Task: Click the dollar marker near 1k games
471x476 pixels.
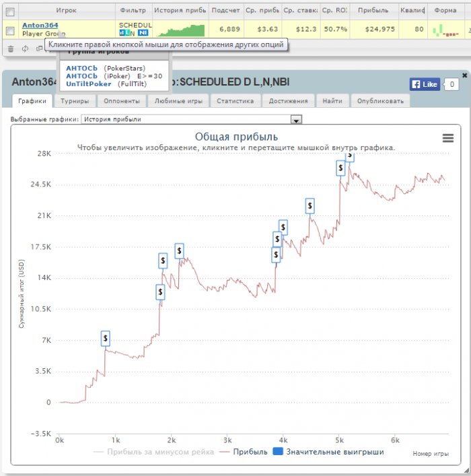Action: (106, 338)
